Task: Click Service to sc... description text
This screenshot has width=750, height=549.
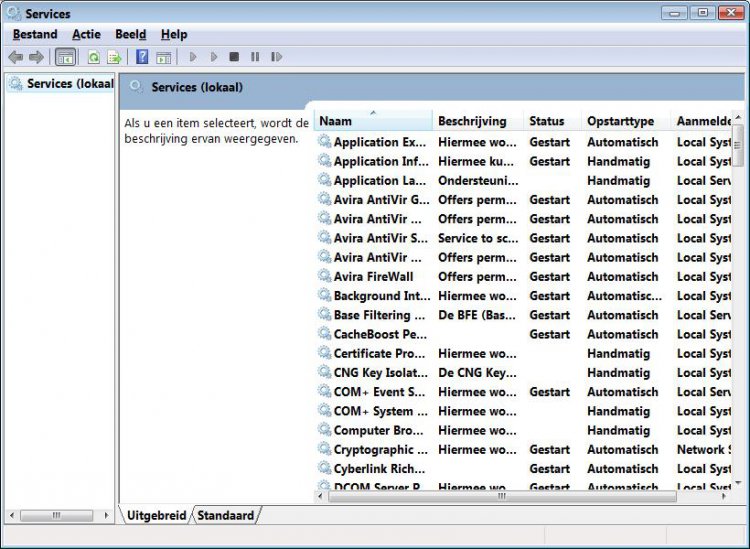Action: click(478, 238)
